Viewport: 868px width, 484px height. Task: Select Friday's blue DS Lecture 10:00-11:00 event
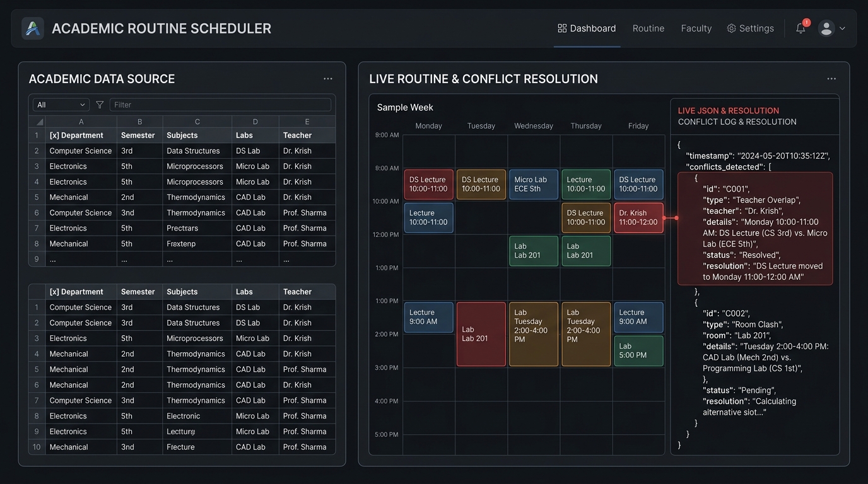pos(638,184)
